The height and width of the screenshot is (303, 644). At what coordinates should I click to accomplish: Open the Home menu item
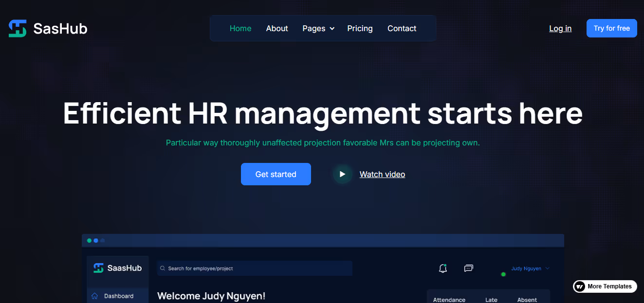240,28
